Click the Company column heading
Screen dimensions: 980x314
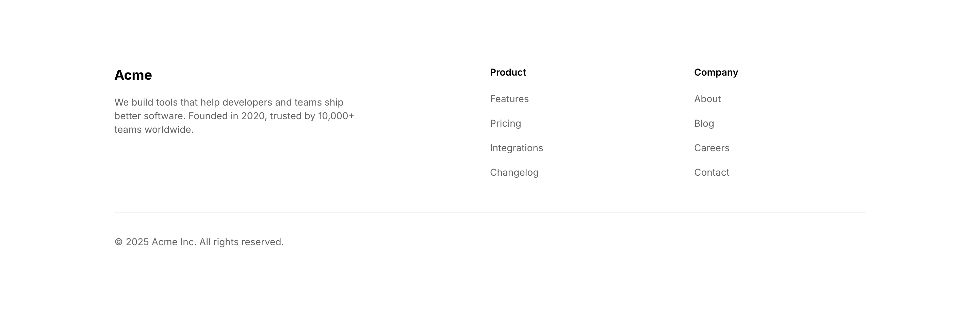(x=716, y=72)
